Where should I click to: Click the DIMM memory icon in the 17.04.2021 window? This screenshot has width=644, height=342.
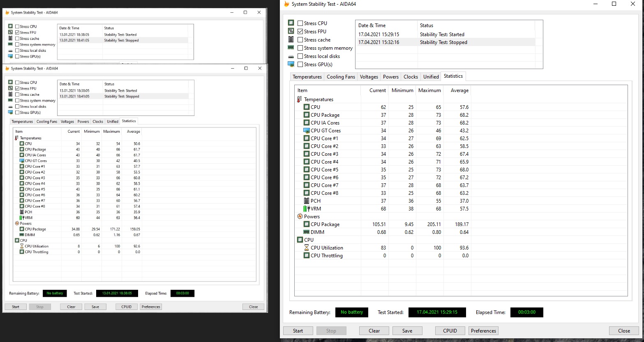tap(307, 232)
